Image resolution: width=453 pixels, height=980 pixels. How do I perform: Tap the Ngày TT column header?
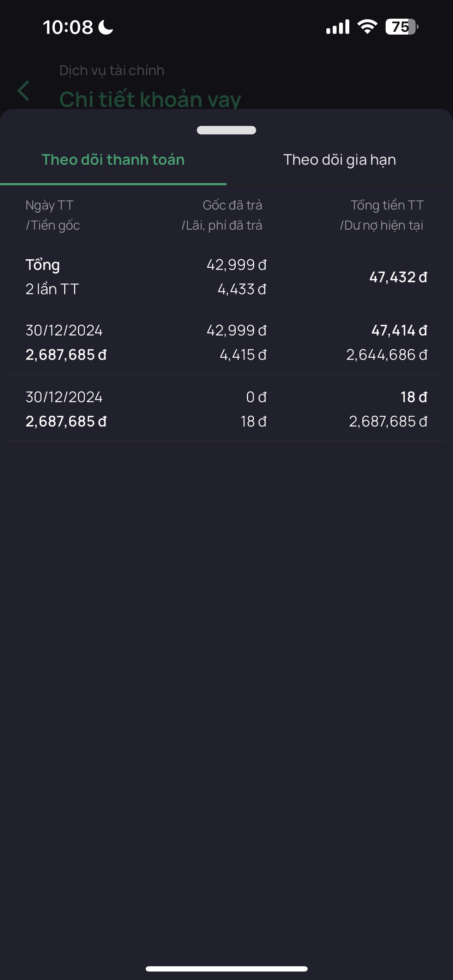(49, 205)
